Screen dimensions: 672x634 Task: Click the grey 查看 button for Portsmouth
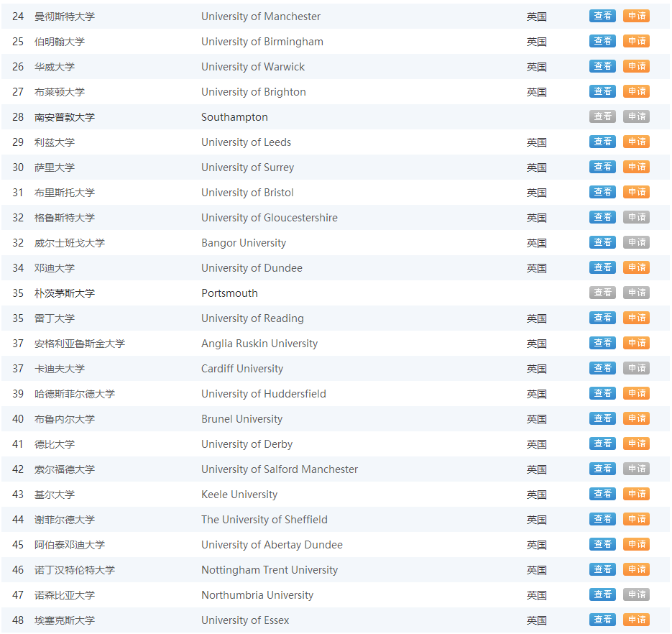coord(602,293)
